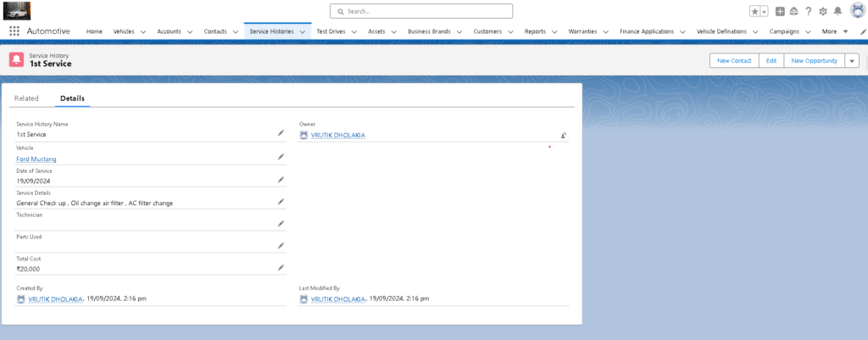Click the Automotive app name
The image size is (868, 340).
[x=48, y=31]
